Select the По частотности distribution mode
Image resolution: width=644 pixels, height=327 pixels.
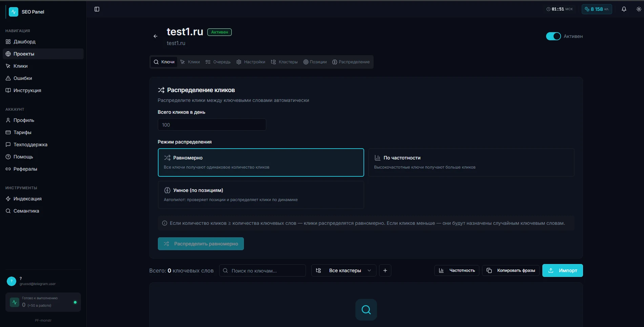click(x=471, y=162)
